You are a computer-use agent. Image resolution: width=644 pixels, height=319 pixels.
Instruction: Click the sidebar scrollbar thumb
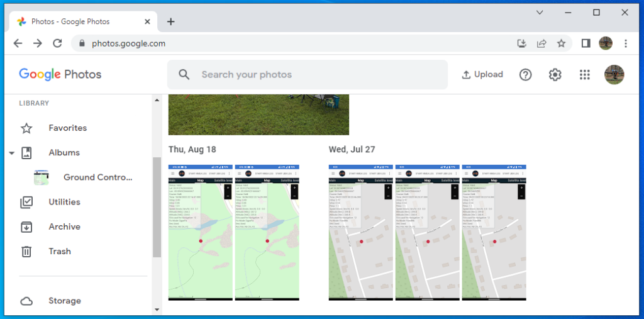click(157, 207)
